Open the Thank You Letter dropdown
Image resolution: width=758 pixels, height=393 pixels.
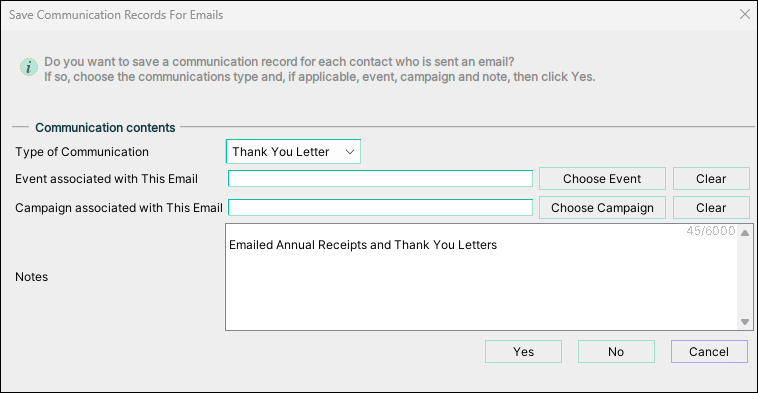coord(293,152)
